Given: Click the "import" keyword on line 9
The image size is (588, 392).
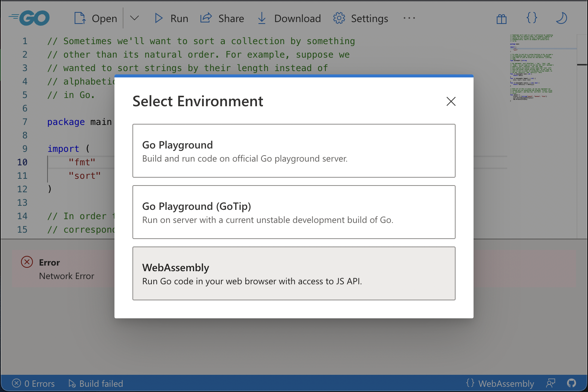Looking at the screenshot, I should tap(63, 149).
